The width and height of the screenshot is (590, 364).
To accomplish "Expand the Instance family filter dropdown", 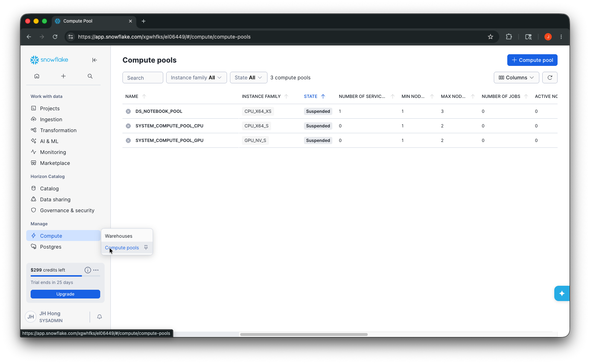I will tap(196, 78).
